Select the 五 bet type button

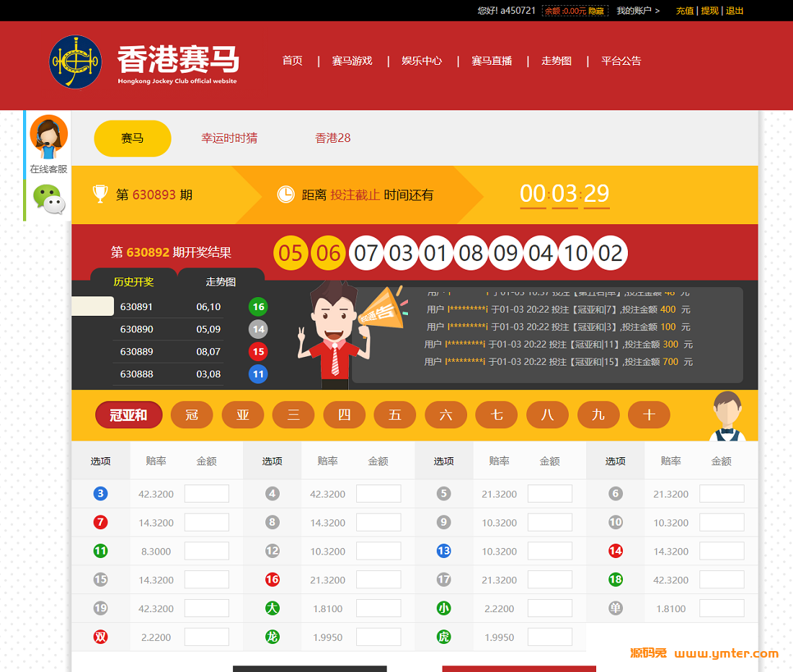tap(395, 415)
